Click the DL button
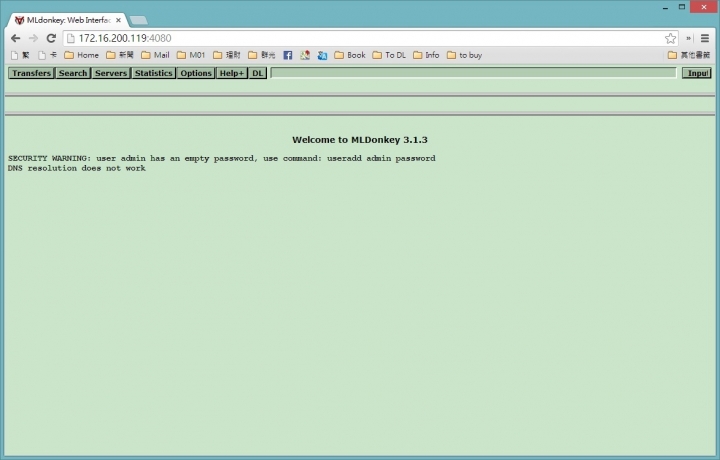Viewport: 720px width, 460px height. (x=257, y=73)
